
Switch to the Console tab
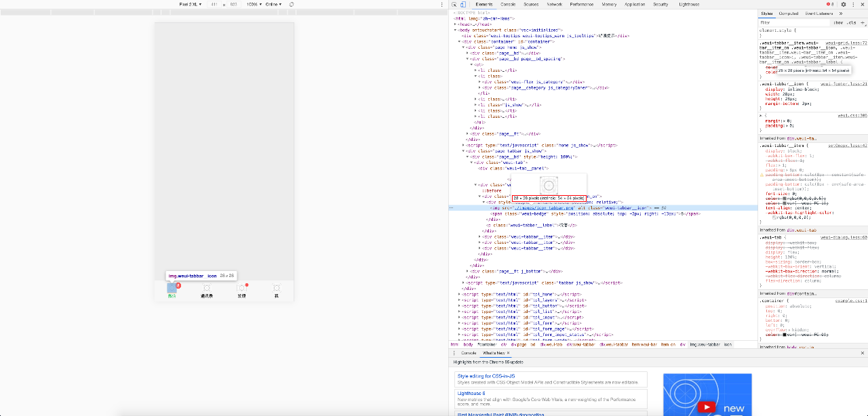click(x=508, y=4)
